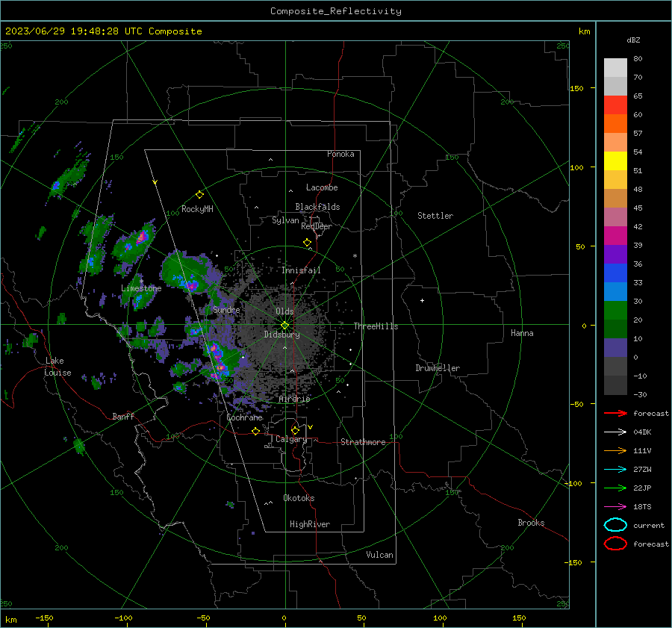Click the Sylvan label
The width and height of the screenshot is (672, 628).
point(285,220)
